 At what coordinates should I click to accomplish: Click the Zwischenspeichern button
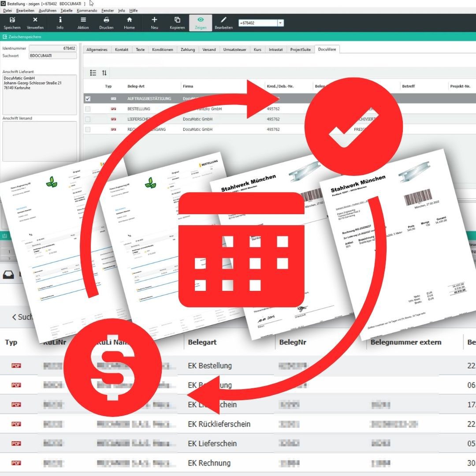point(22,37)
